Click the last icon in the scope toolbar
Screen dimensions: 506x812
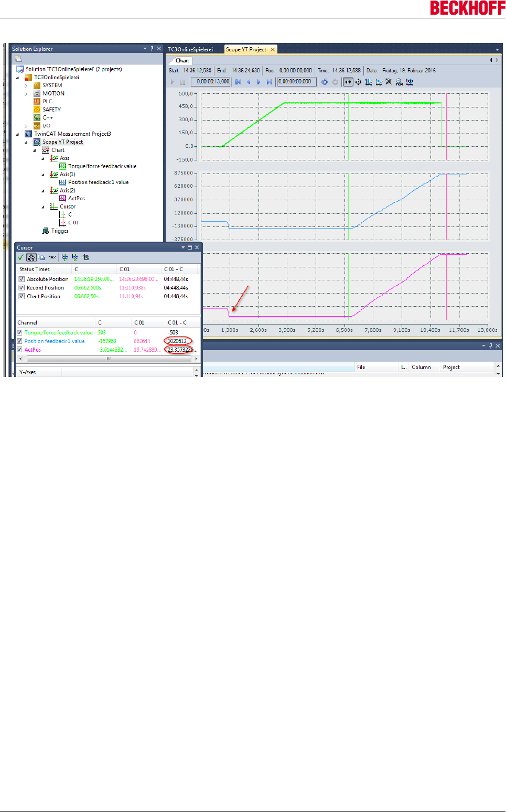[410, 82]
